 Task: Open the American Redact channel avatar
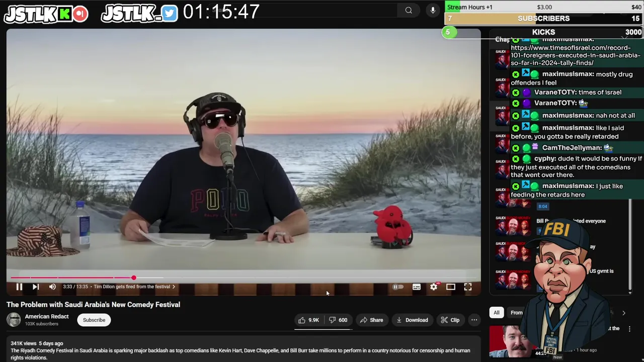14,320
